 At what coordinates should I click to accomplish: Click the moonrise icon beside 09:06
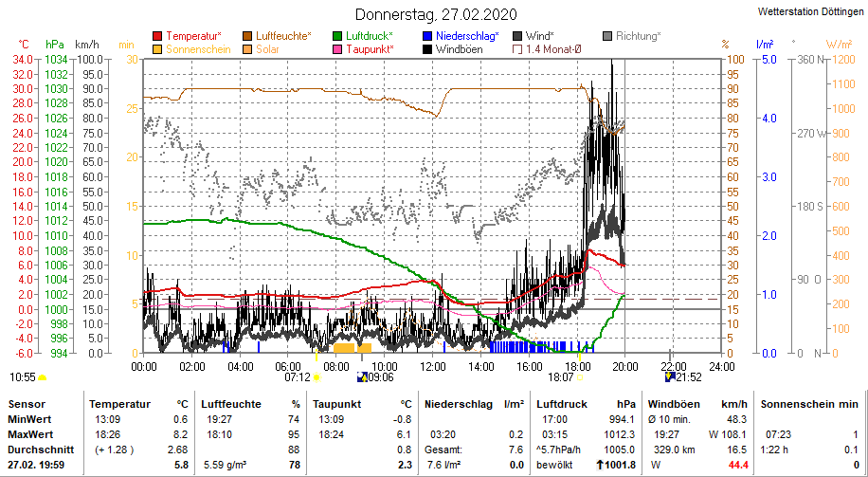(x=361, y=376)
